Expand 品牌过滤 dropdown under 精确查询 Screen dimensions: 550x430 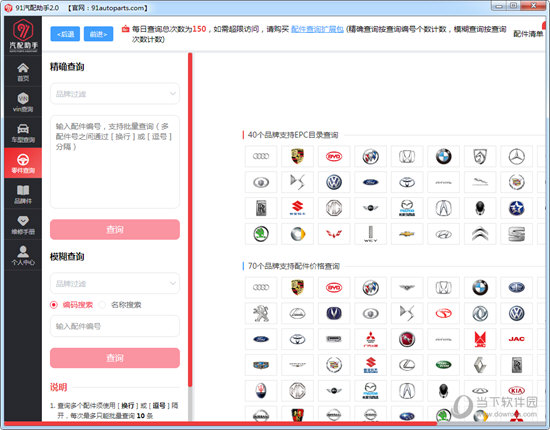click(x=115, y=94)
